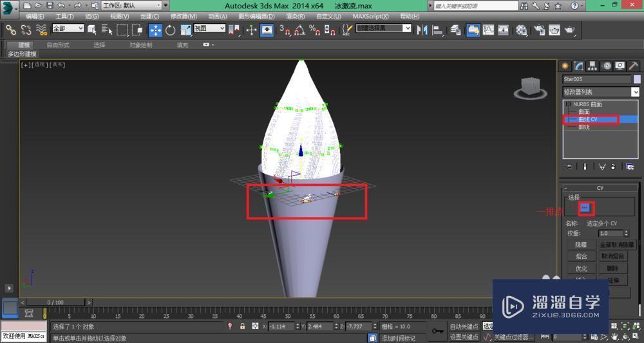
Task: Click the 设置关键点 button
Action: 464,337
